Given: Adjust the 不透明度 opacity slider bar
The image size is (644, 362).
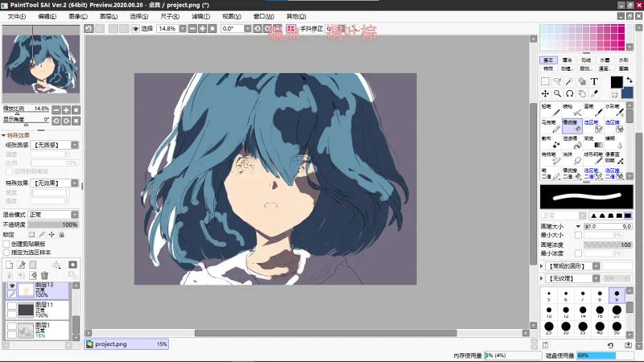Looking at the screenshot, I should click(x=53, y=224).
